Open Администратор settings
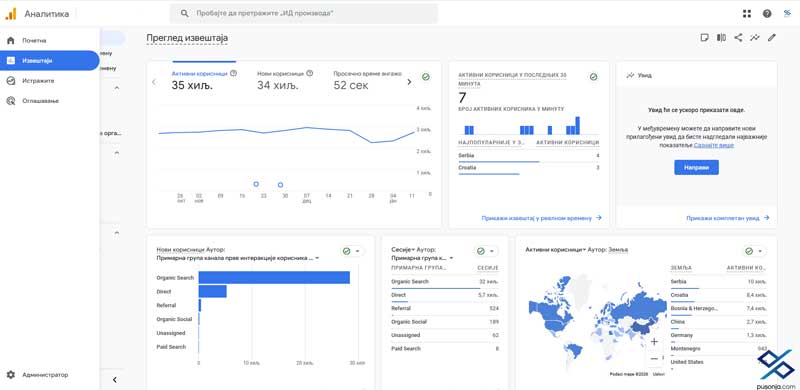This screenshot has width=800, height=390. [45, 375]
